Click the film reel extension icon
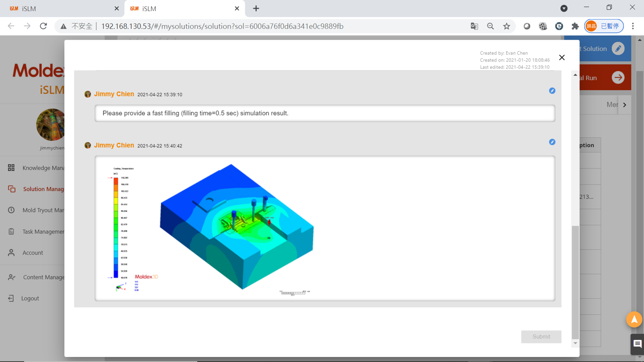The height and width of the screenshot is (362, 644). 543,26
